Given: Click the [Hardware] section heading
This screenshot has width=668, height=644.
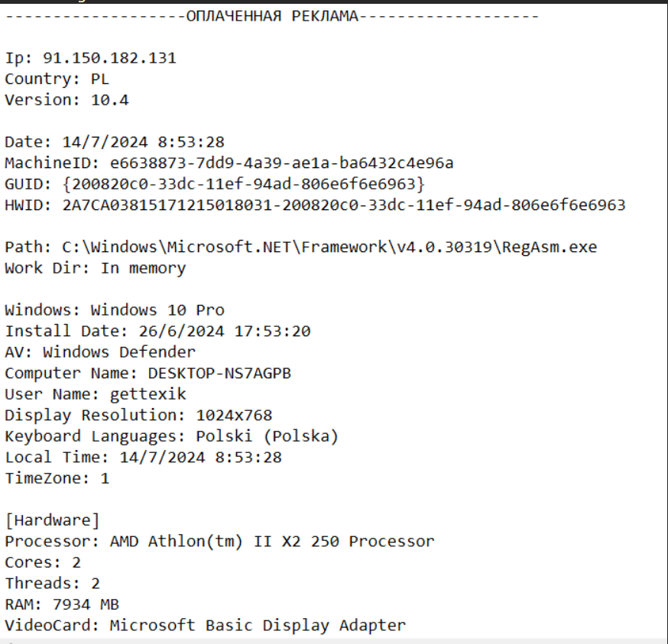Looking at the screenshot, I should click(x=53, y=520).
